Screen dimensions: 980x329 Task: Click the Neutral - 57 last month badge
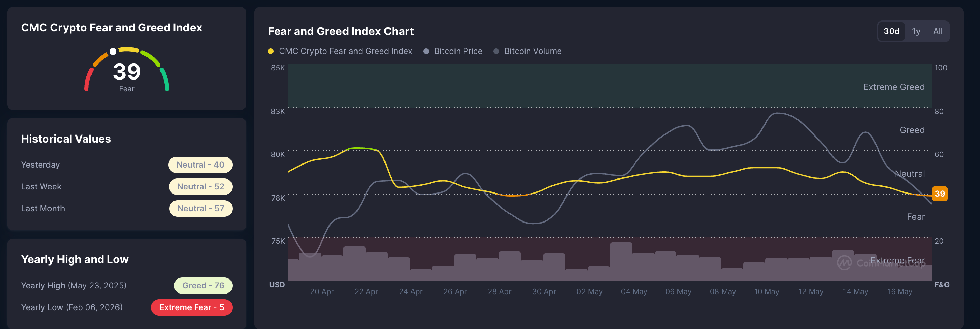(200, 209)
